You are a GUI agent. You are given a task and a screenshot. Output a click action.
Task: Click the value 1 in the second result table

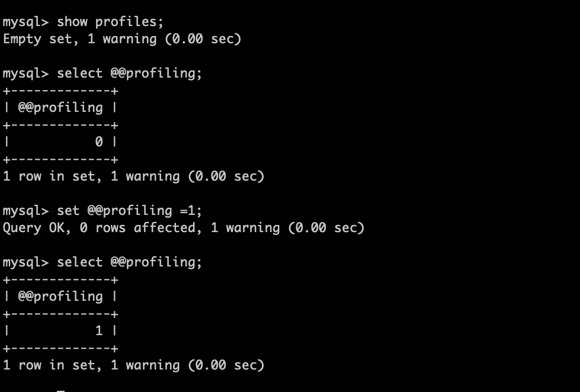[99, 331]
